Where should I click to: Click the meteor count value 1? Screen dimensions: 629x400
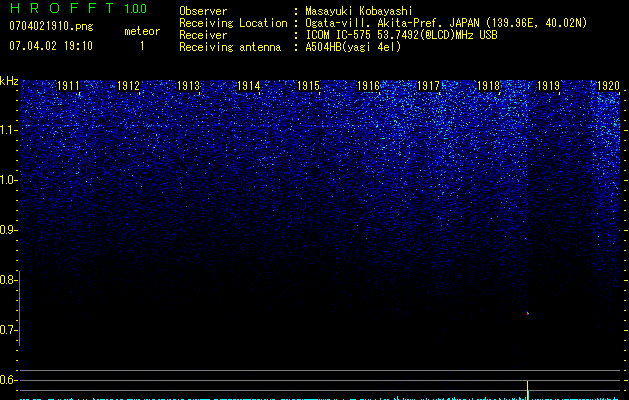142,46
